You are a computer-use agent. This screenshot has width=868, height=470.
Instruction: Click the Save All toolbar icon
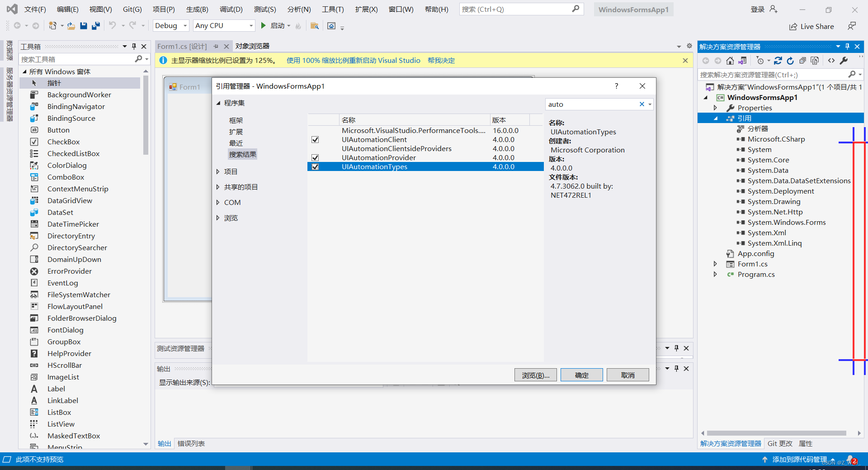(x=96, y=26)
